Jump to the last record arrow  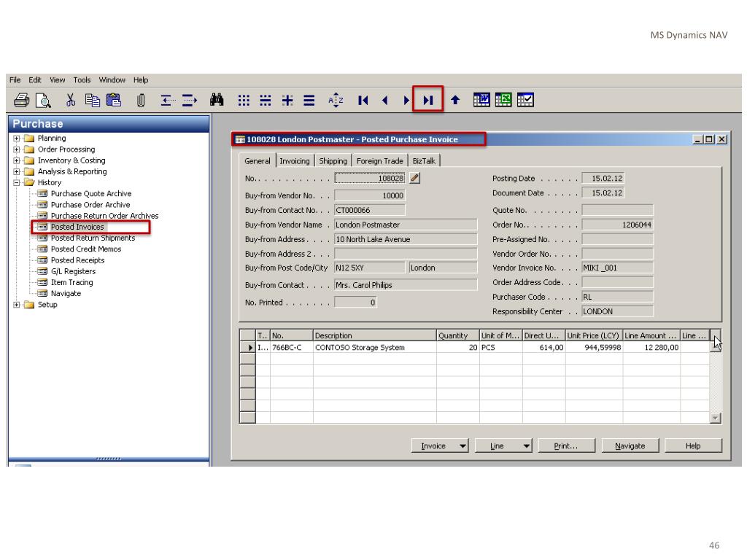[x=427, y=100]
